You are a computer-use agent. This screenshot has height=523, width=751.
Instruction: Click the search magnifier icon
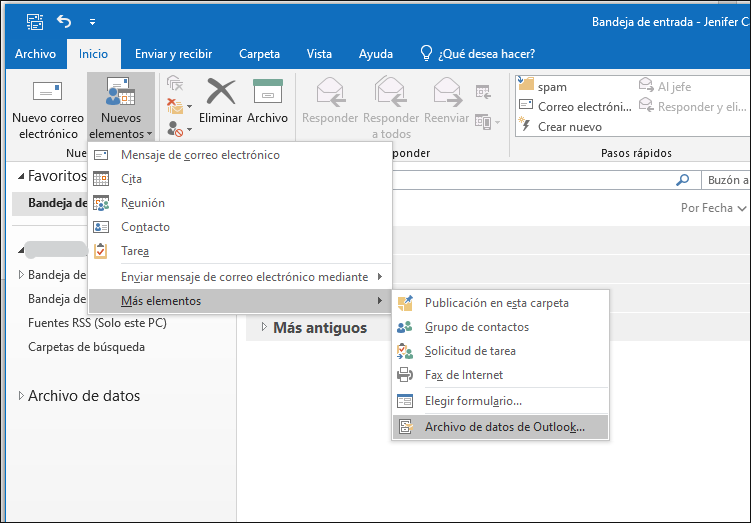(x=683, y=180)
